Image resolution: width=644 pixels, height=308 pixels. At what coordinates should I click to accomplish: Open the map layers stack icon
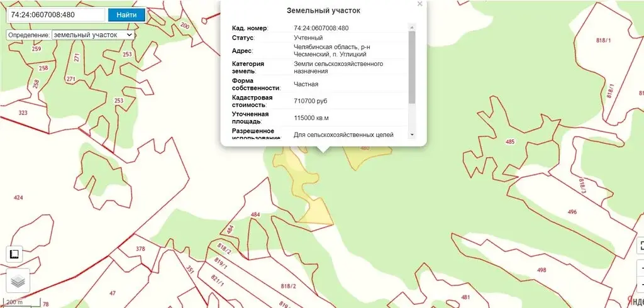pos(18,281)
